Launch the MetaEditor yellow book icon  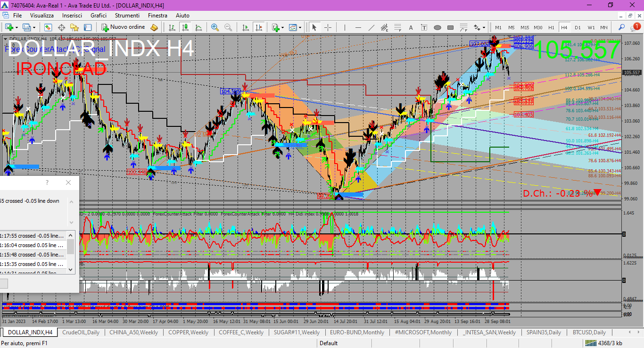[154, 27]
